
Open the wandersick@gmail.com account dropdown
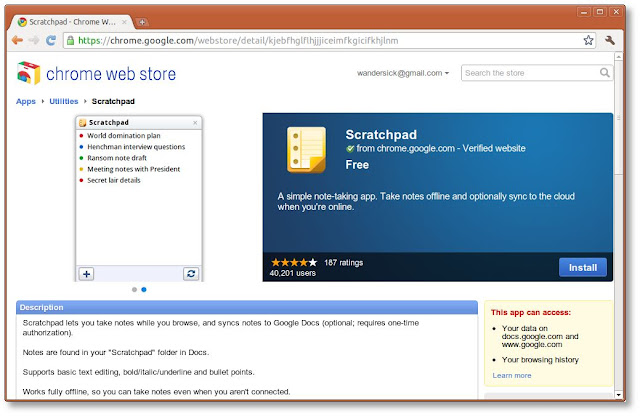pyautogui.click(x=403, y=73)
